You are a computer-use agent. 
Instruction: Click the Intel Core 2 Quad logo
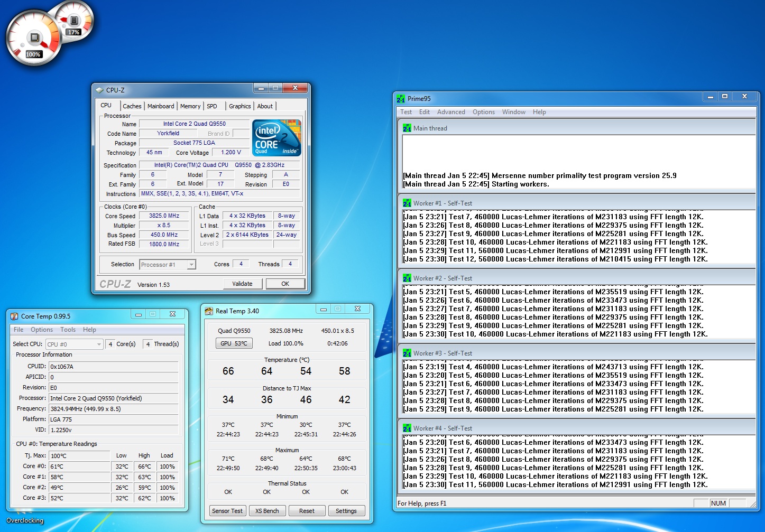276,138
